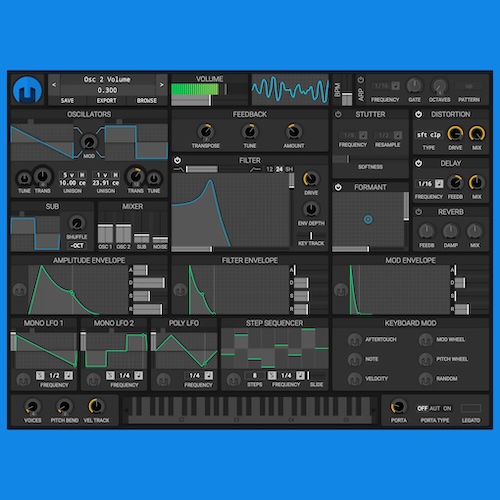Click the Random modulation icon

tap(426, 379)
